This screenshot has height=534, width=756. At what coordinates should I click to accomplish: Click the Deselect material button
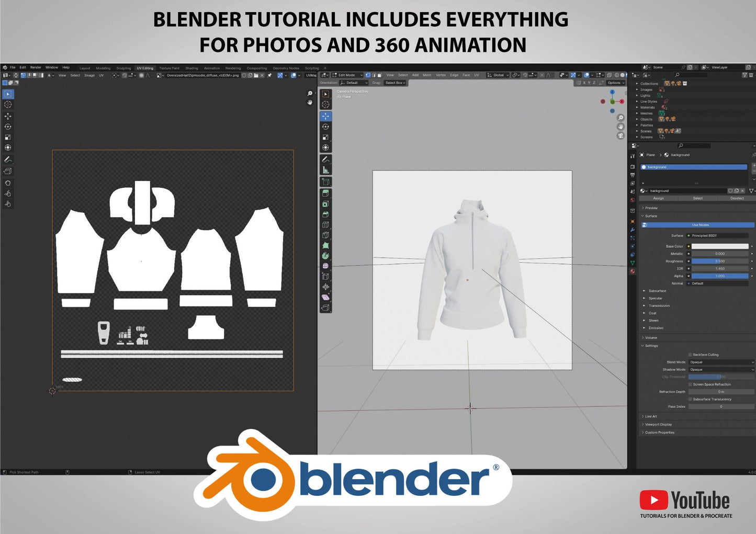click(737, 198)
